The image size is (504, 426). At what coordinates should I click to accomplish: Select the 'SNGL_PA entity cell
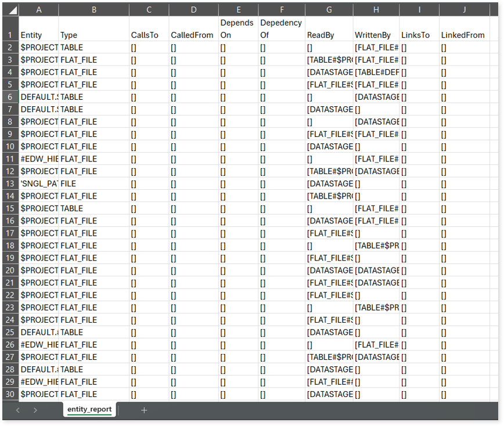click(39, 183)
